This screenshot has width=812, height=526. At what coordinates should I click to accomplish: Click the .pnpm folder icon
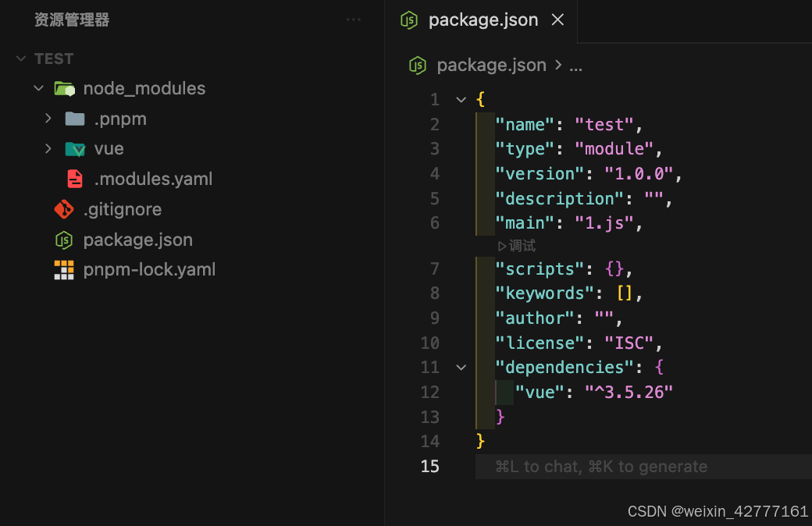74,119
